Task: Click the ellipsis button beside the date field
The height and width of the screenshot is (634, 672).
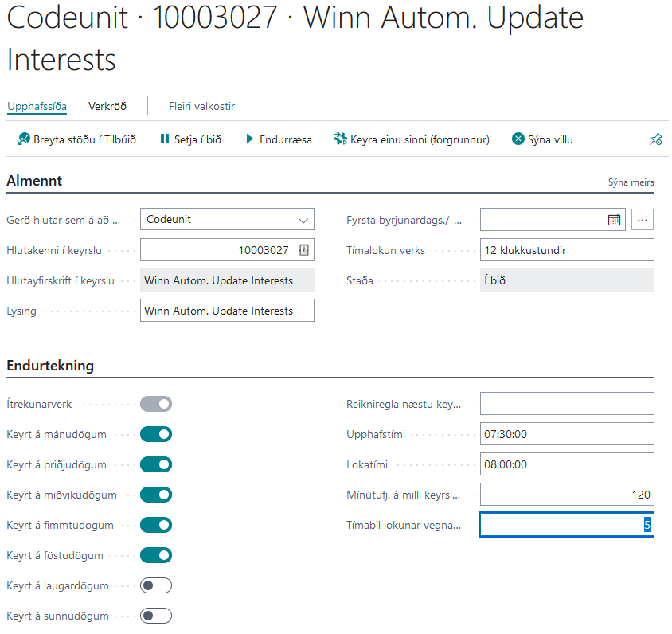Action: coord(643,220)
